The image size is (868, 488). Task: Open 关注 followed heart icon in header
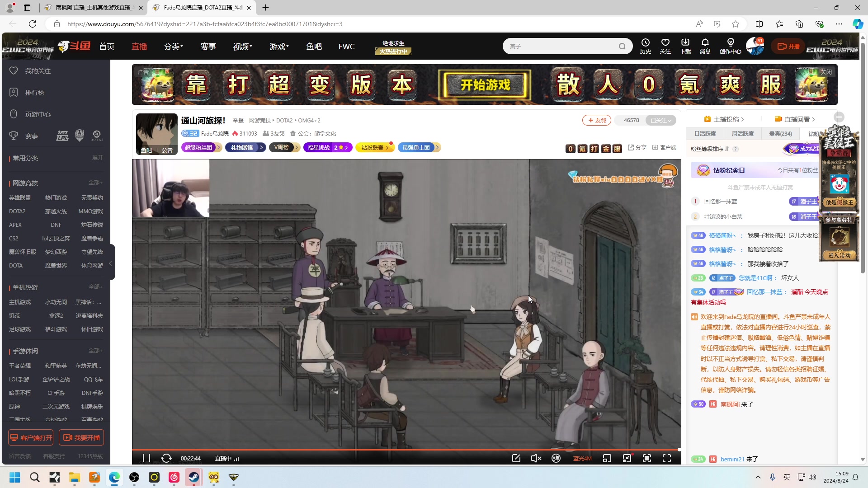pyautogui.click(x=665, y=46)
